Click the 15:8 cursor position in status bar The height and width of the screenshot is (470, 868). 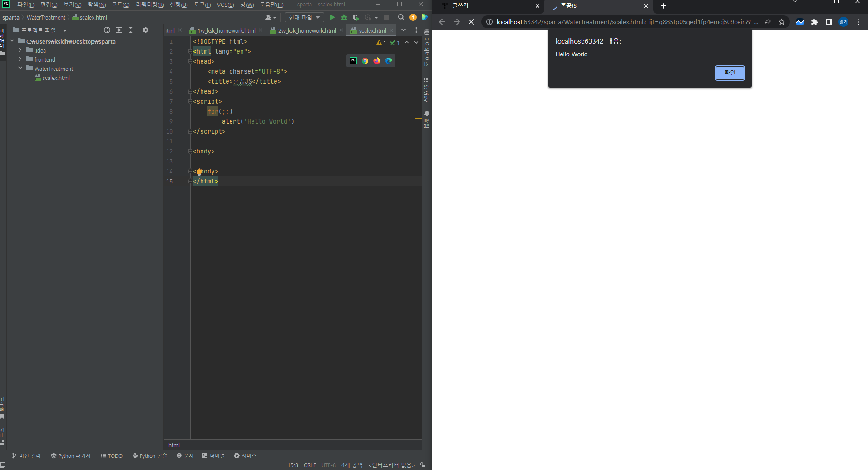(x=293, y=465)
